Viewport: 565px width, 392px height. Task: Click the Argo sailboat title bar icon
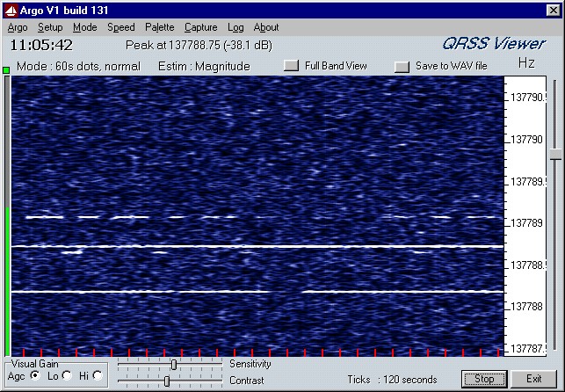(x=11, y=11)
